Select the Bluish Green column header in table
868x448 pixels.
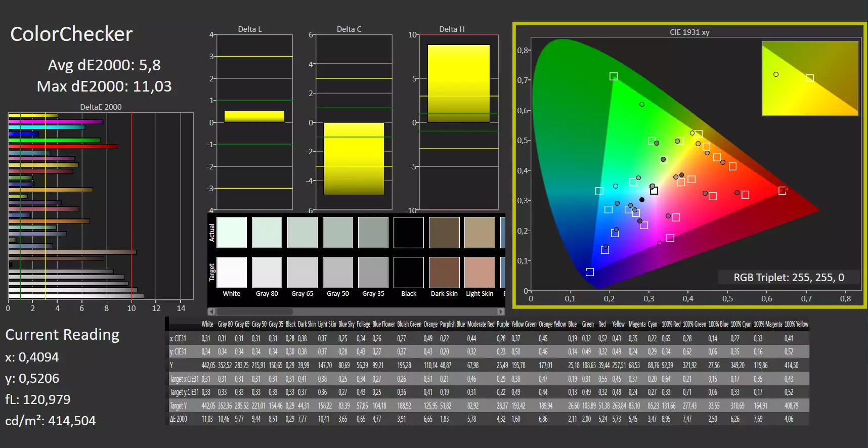coord(409,324)
